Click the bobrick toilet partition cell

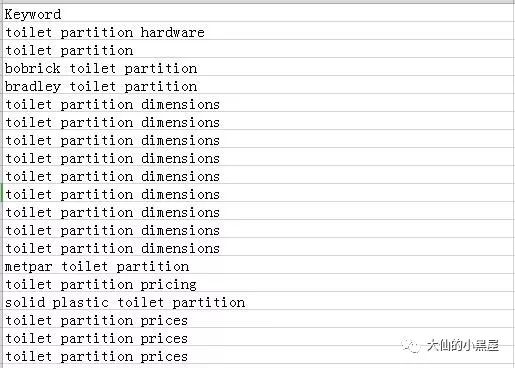258,67
